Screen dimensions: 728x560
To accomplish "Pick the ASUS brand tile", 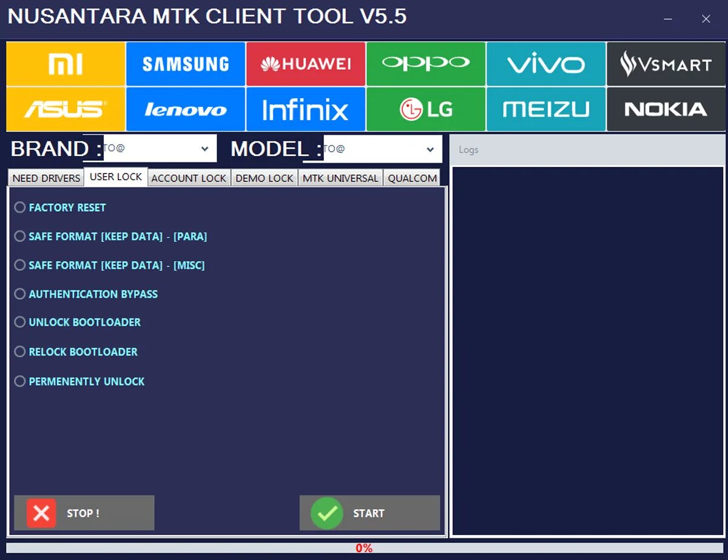I will tap(66, 109).
